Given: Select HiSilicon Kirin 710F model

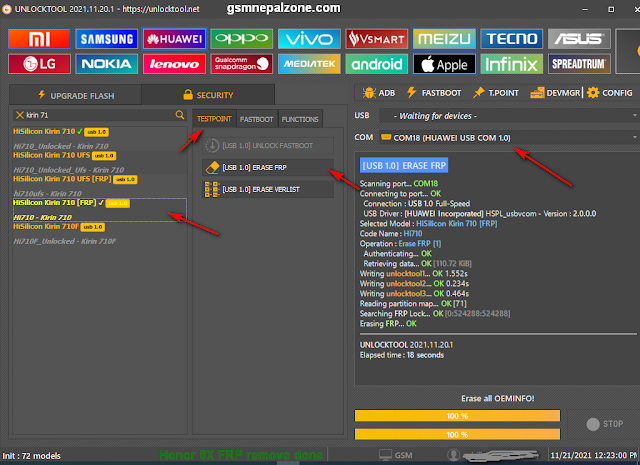Looking at the screenshot, I should (x=100, y=234).
